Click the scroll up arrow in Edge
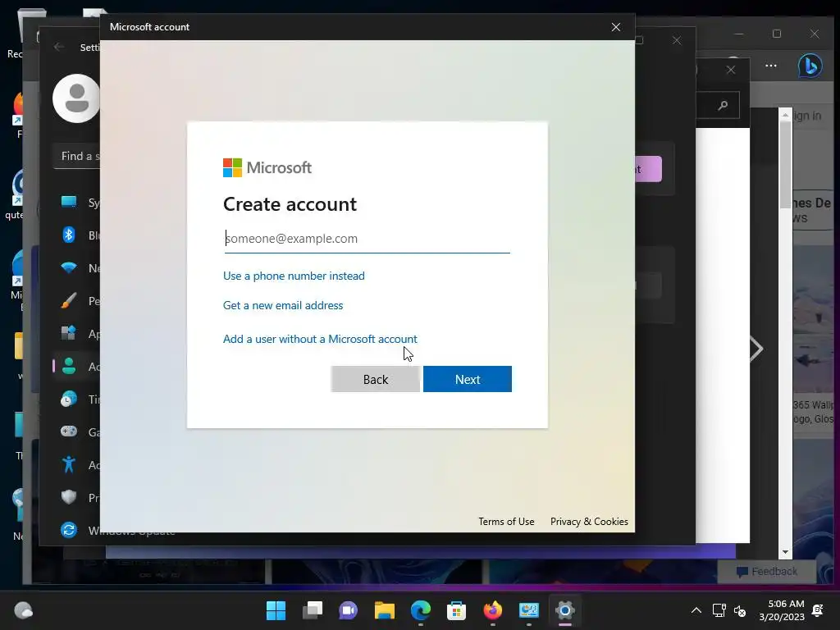 [785, 115]
